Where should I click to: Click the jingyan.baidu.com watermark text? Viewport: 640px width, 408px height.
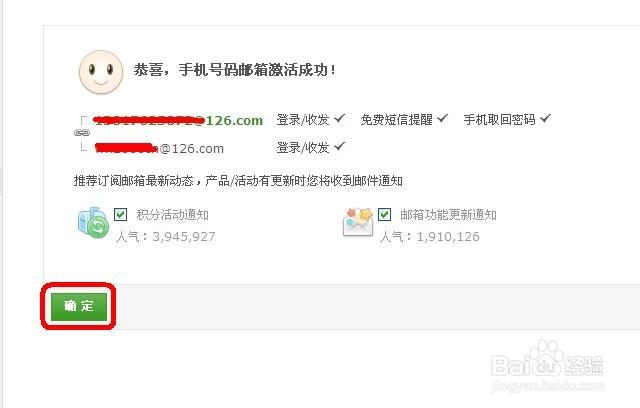[548, 385]
